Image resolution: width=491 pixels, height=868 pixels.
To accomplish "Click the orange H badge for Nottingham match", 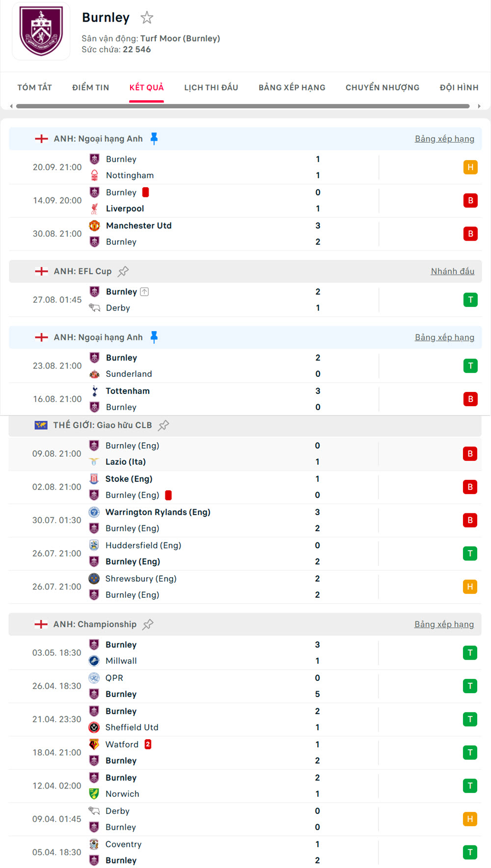I will [x=470, y=168].
